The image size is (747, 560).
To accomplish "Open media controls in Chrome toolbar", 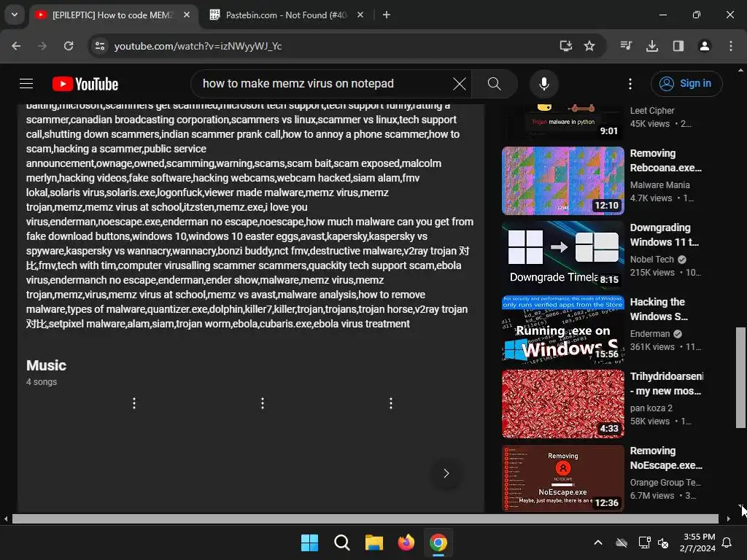I will pos(626,46).
